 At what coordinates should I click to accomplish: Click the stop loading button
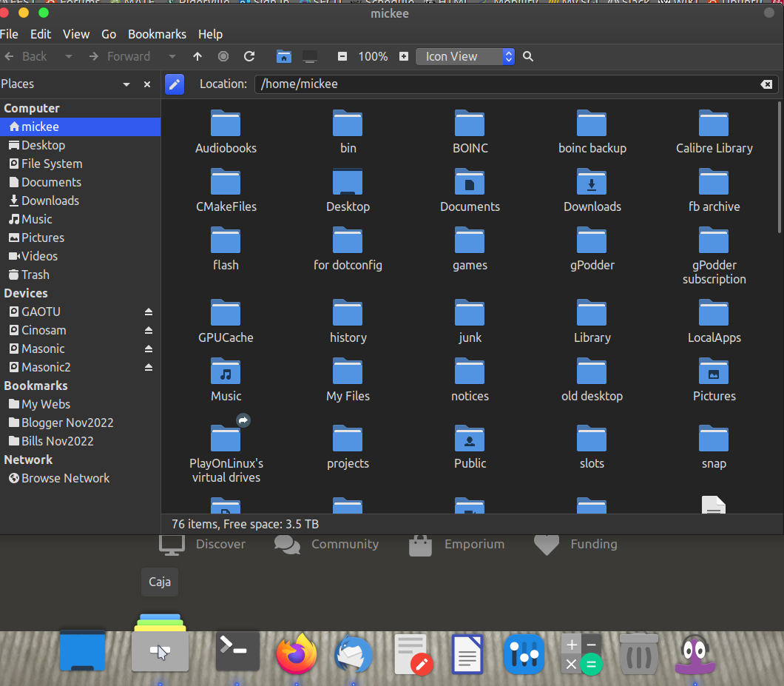tap(223, 56)
